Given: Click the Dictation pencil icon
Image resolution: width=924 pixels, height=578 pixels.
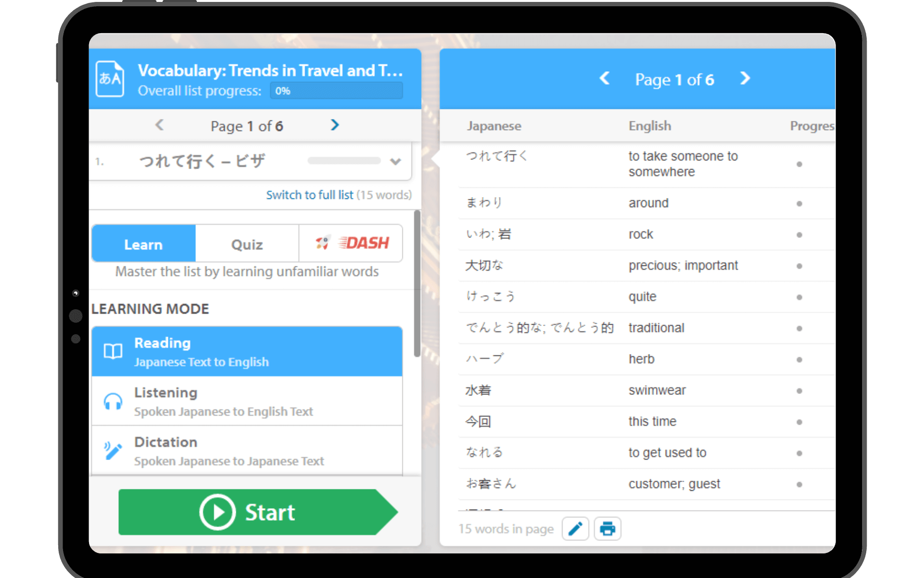Looking at the screenshot, I should point(113,451).
